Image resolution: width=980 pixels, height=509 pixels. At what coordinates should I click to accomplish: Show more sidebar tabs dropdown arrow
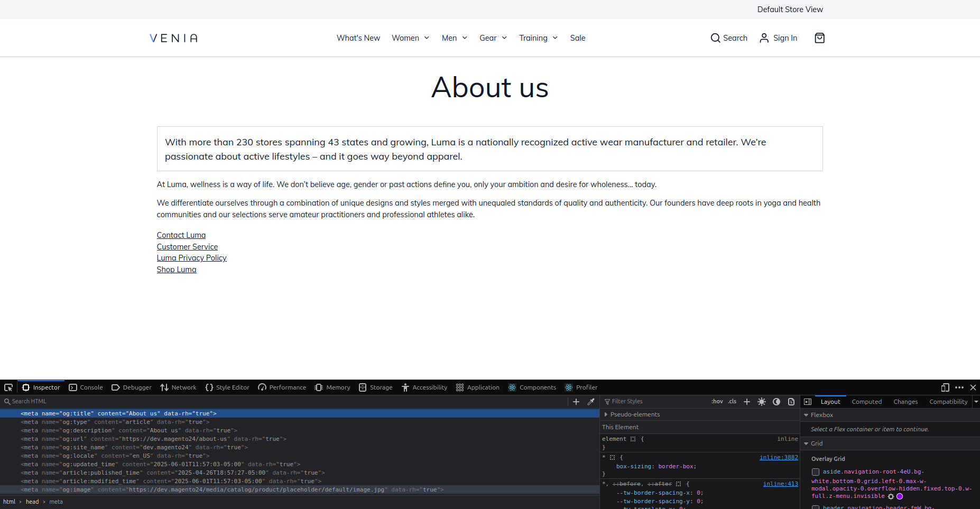point(976,402)
